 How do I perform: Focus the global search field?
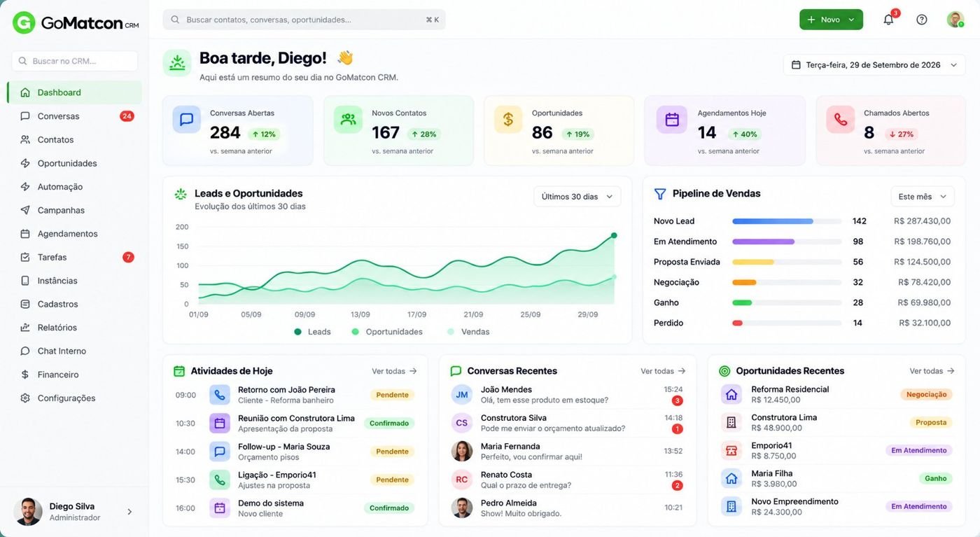304,20
